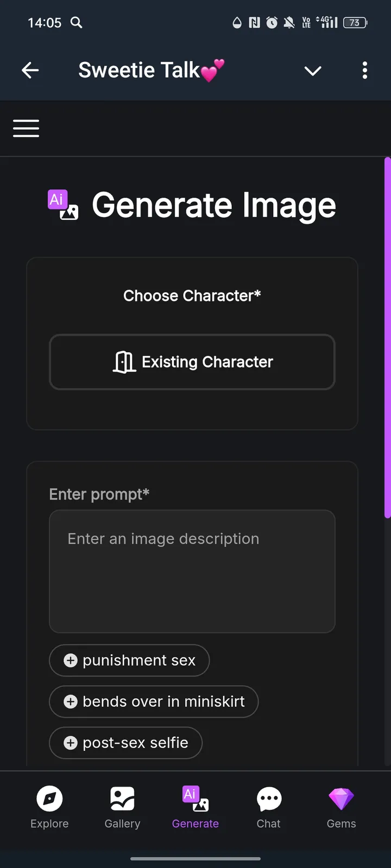Tap the battery indicator in the status bar
Image resolution: width=391 pixels, height=868 pixels.
point(355,23)
